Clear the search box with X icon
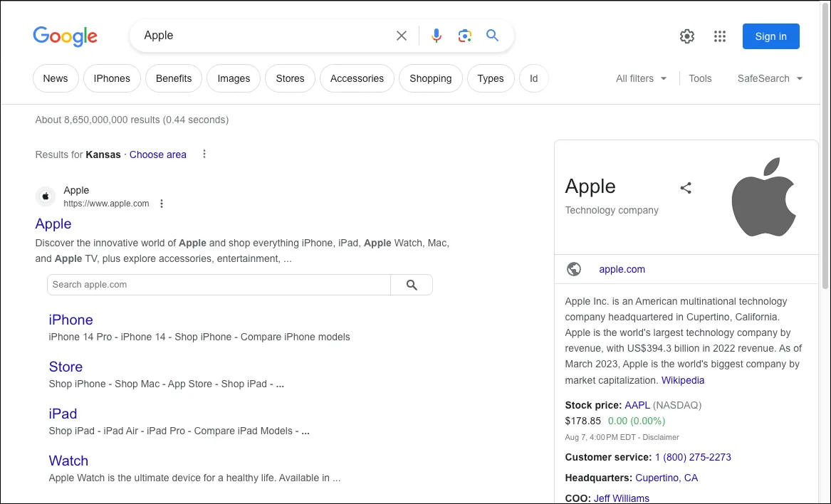The image size is (831, 504). click(x=402, y=36)
